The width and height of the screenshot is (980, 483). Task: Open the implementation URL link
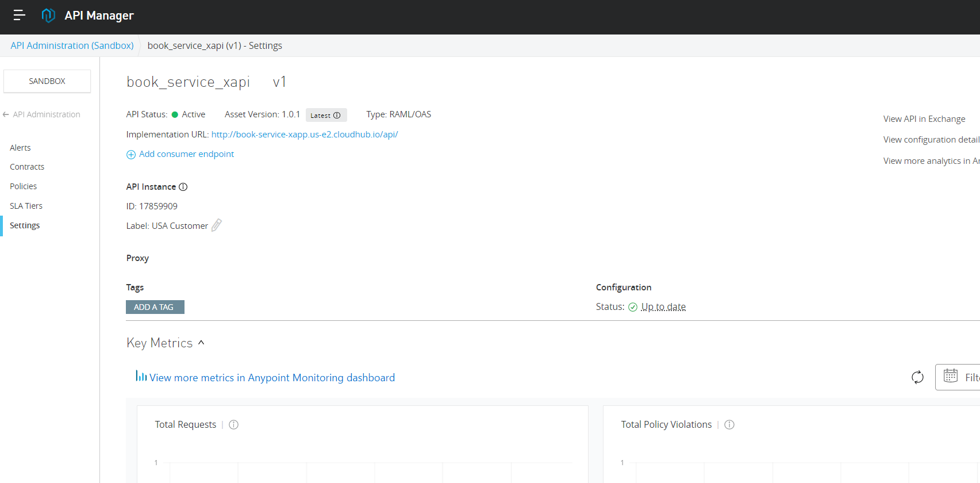[305, 135]
